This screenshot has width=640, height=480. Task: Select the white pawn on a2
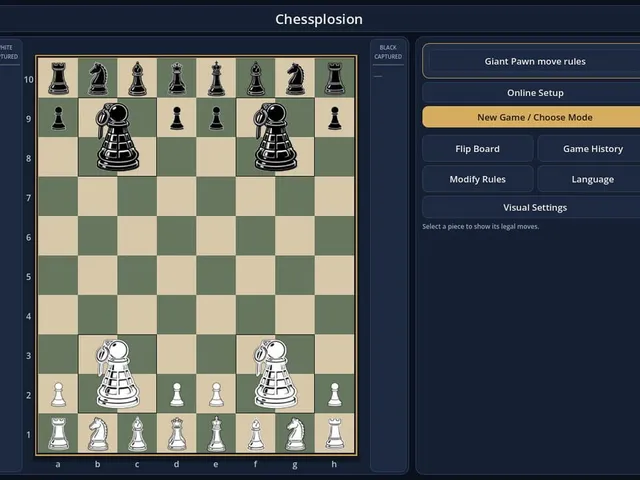[x=58, y=394]
